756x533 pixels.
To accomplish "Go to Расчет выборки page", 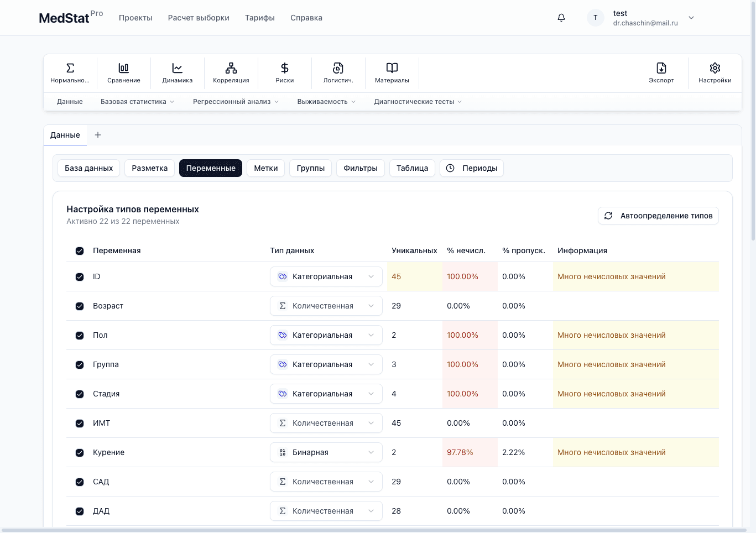I will [x=199, y=18].
